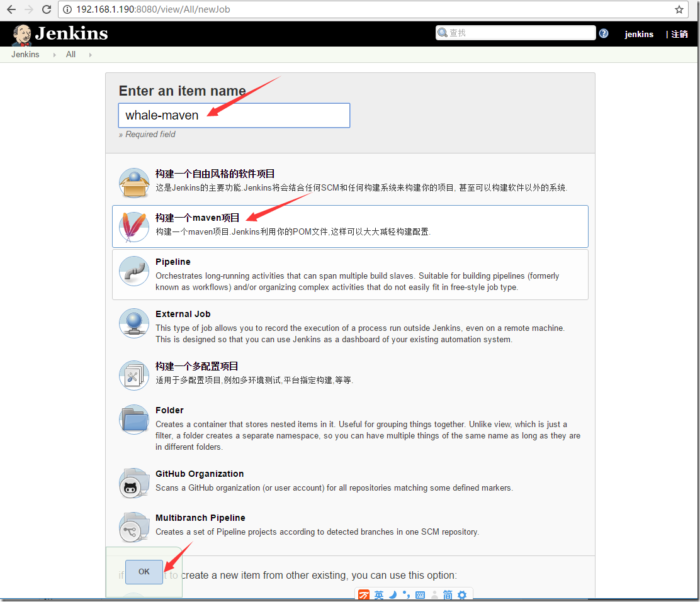The width and height of the screenshot is (700, 602).
Task: Click the URL address bar
Action: [x=373, y=9]
